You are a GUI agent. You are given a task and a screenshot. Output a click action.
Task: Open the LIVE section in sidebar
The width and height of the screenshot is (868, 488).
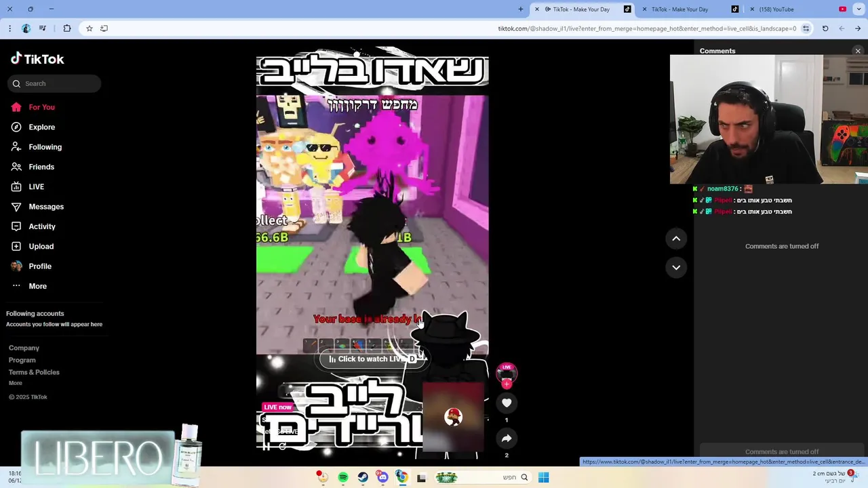tap(28, 186)
